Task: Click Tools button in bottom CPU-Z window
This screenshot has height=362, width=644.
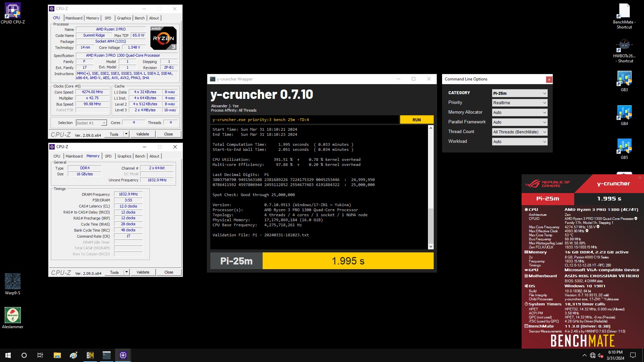Action: 114,272
